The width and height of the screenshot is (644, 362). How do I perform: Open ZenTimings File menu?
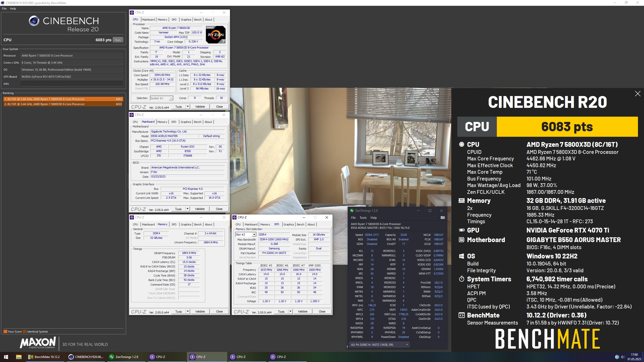(x=353, y=218)
